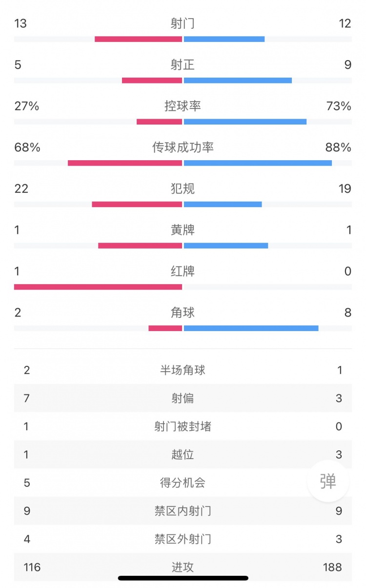Click the 越位 offside row

point(183,455)
